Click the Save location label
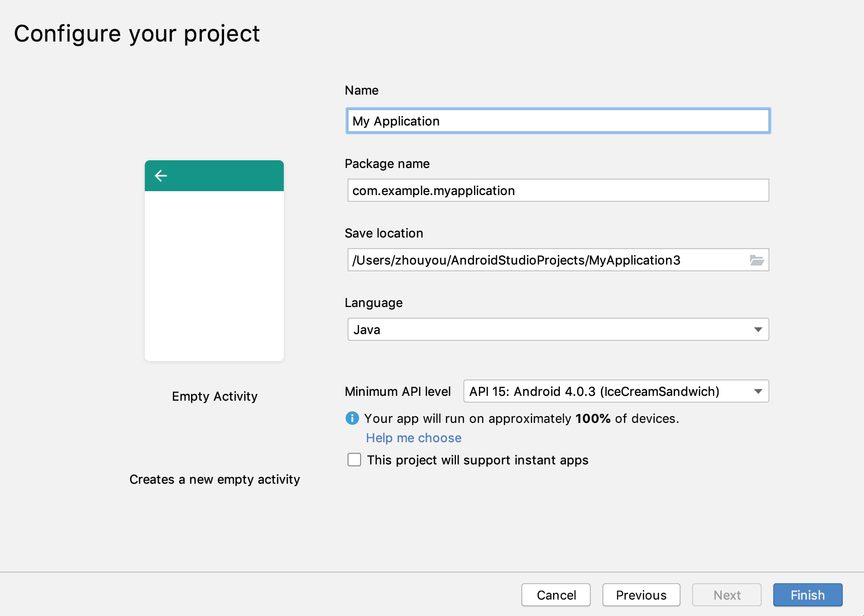The image size is (864, 616). (x=384, y=233)
